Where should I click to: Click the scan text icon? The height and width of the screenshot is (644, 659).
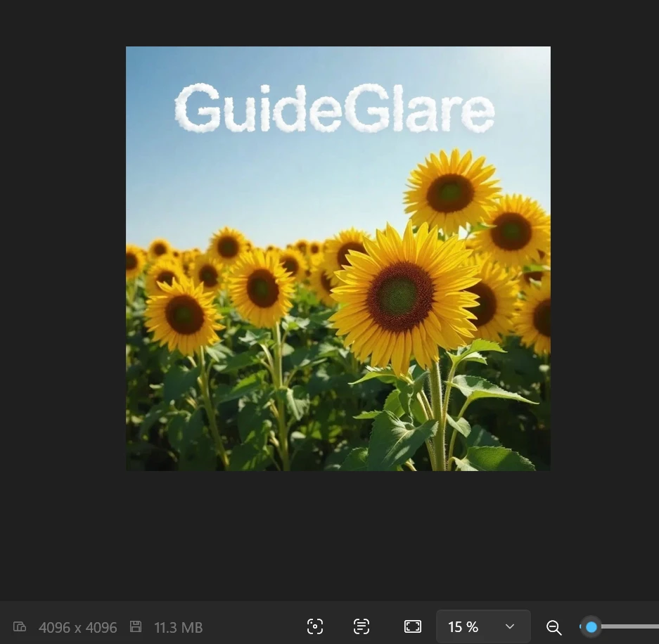coord(362,626)
